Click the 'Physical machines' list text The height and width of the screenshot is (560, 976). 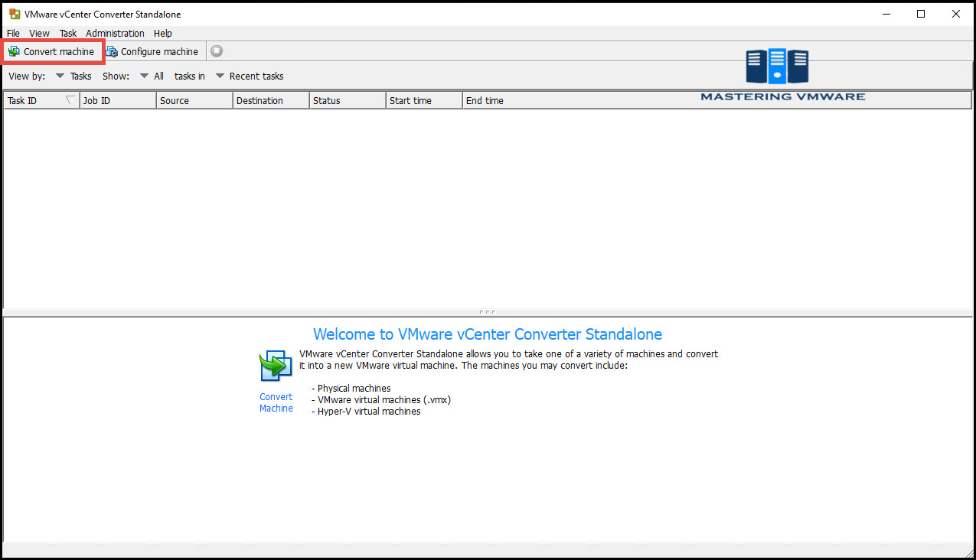[354, 389]
